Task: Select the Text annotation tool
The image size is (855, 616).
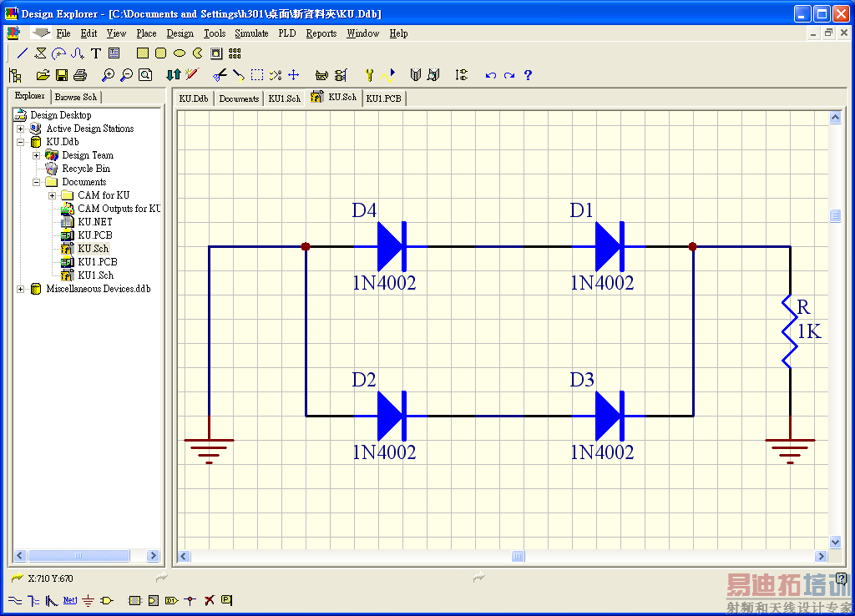Action: (96, 53)
